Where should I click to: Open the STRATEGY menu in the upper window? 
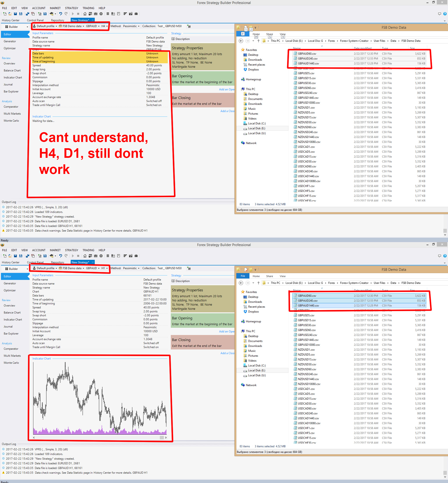coord(71,8)
